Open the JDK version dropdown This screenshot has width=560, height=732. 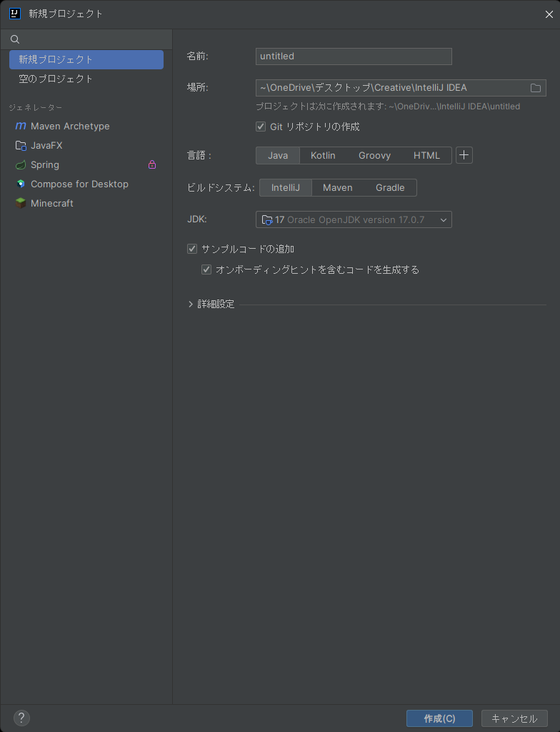pyautogui.click(x=444, y=220)
